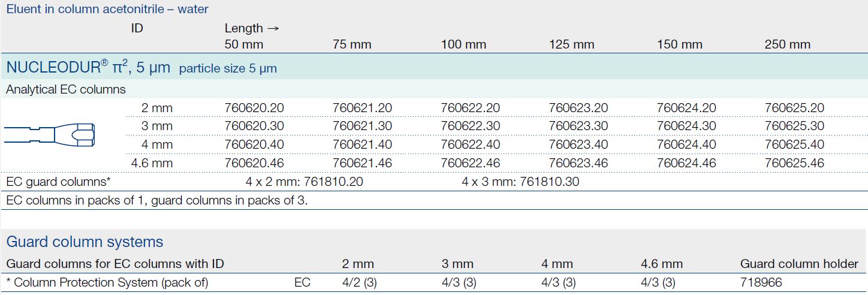Click the Length arrow symbol
Image resolution: width=868 pixels, height=295 pixels.
click(273, 28)
